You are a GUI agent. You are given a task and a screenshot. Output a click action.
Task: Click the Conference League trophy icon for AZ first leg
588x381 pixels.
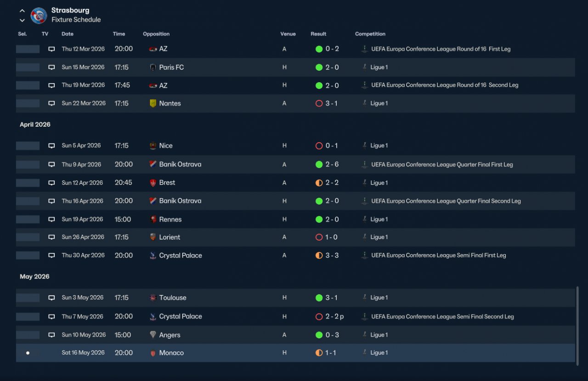coord(364,49)
